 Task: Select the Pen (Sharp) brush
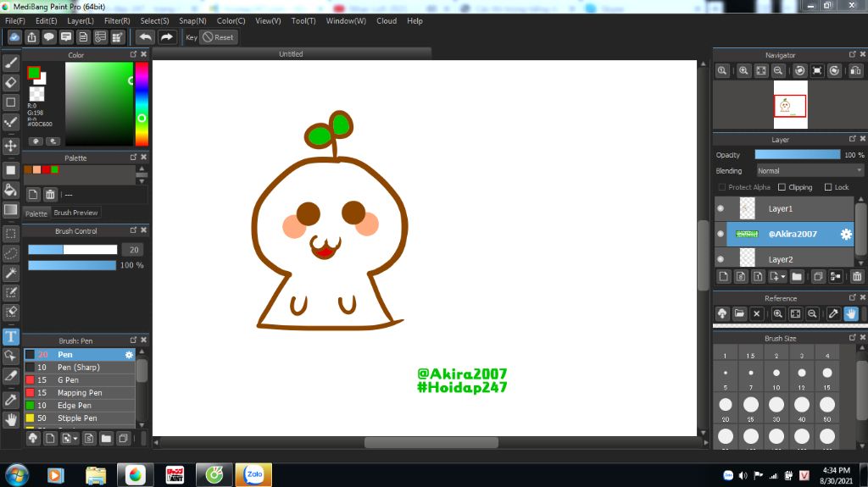80,368
